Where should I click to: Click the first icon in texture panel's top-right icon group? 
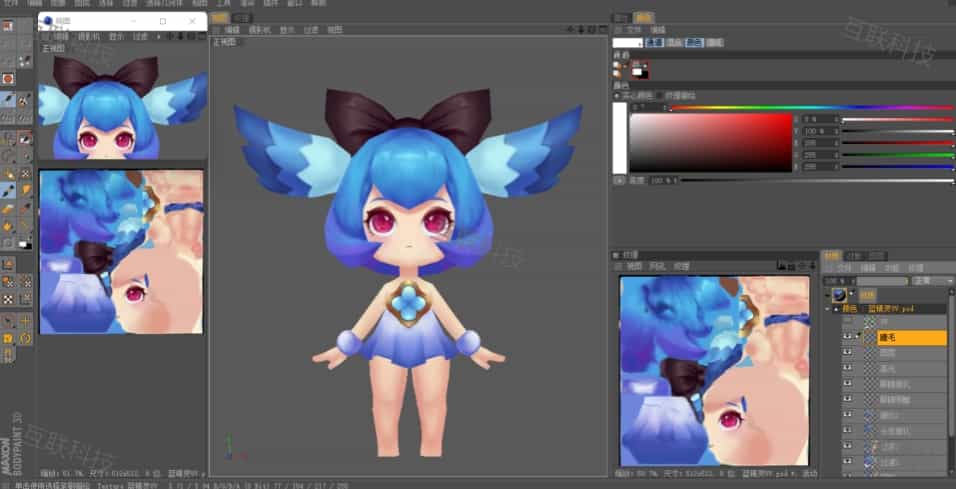coord(781,266)
